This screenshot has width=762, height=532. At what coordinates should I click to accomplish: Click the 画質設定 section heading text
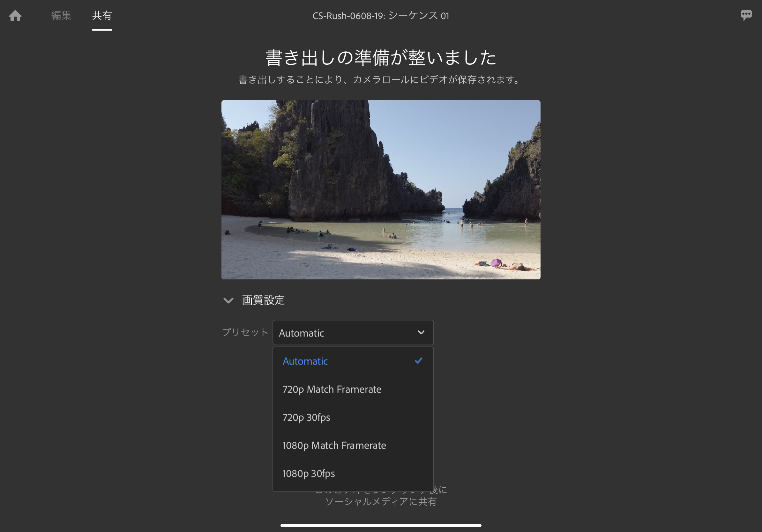263,300
